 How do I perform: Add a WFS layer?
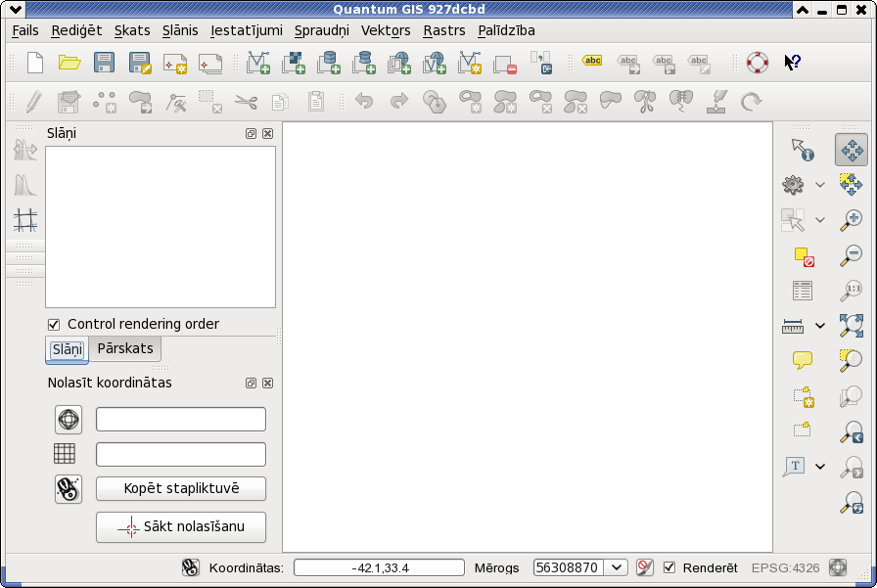435,63
